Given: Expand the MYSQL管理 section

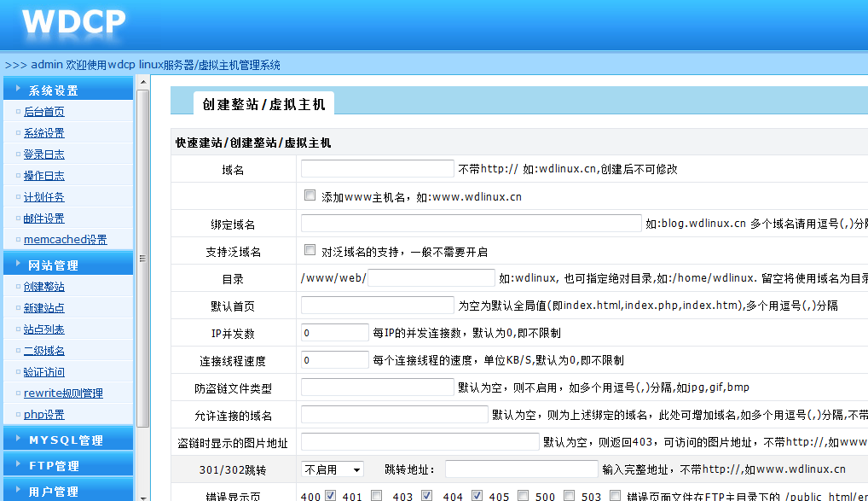Looking at the screenshot, I should (68, 439).
